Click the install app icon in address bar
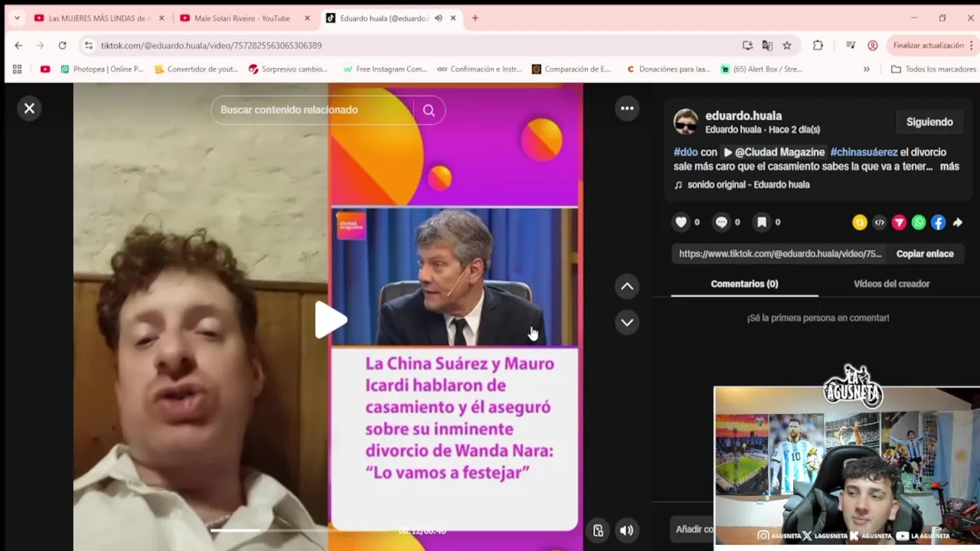 (x=747, y=45)
